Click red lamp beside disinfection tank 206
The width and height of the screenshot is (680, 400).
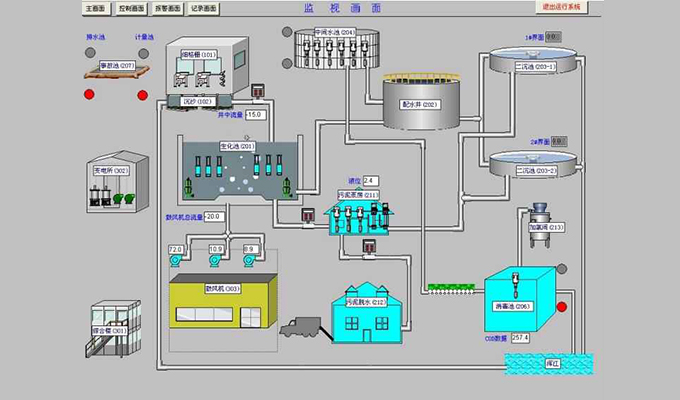tap(562, 307)
